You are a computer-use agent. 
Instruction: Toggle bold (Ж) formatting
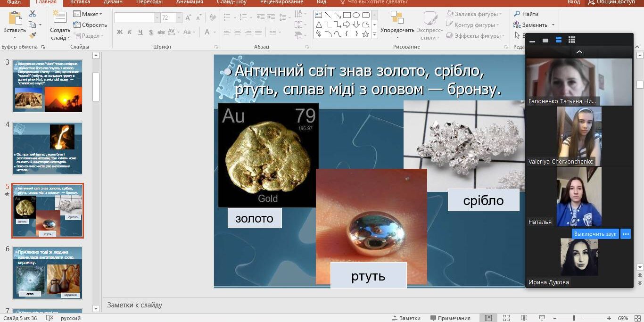click(119, 32)
